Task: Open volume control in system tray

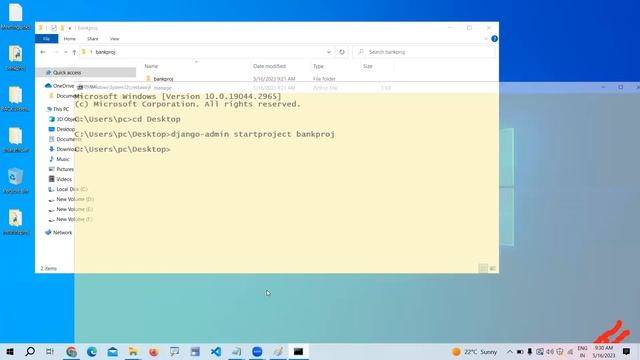Action: coord(550,351)
